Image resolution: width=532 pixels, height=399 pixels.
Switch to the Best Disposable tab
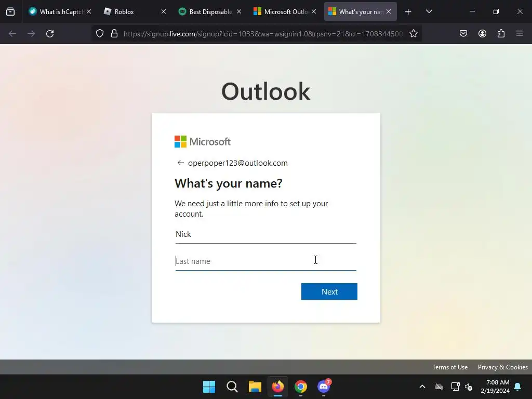pyautogui.click(x=210, y=11)
